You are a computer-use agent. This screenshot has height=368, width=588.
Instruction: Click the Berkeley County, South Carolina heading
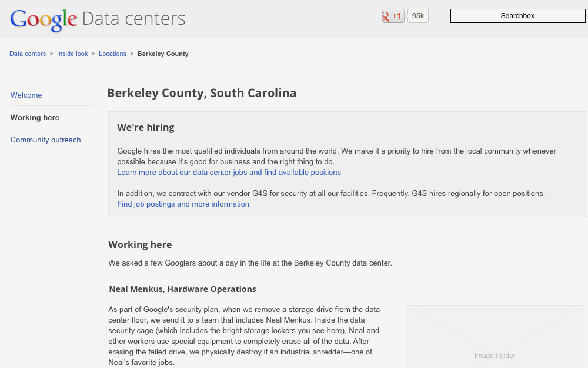pyautogui.click(x=202, y=93)
